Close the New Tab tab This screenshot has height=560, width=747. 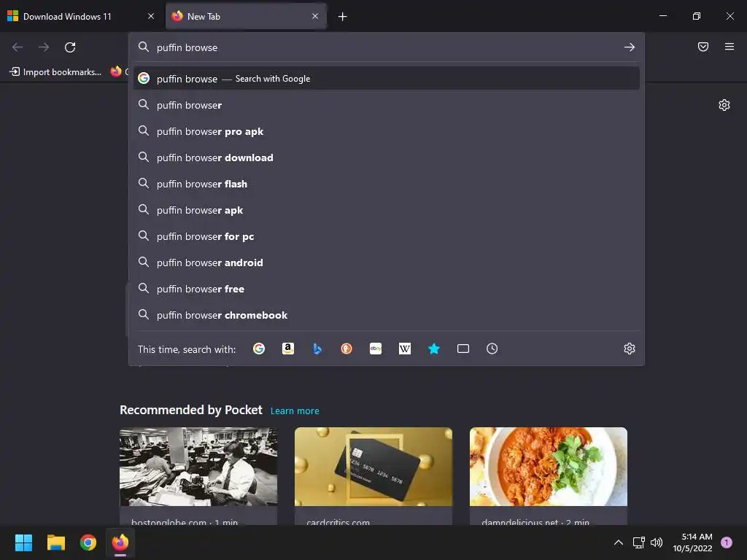[315, 16]
